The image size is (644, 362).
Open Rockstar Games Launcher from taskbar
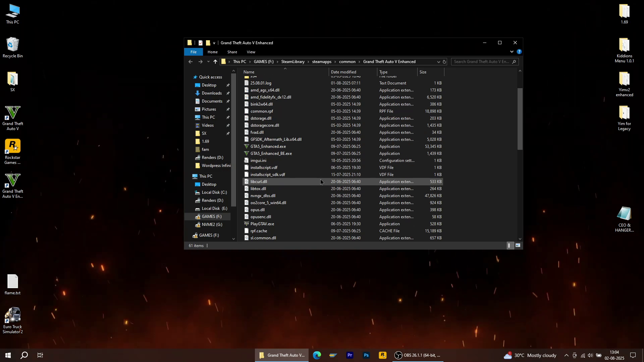tap(382, 355)
